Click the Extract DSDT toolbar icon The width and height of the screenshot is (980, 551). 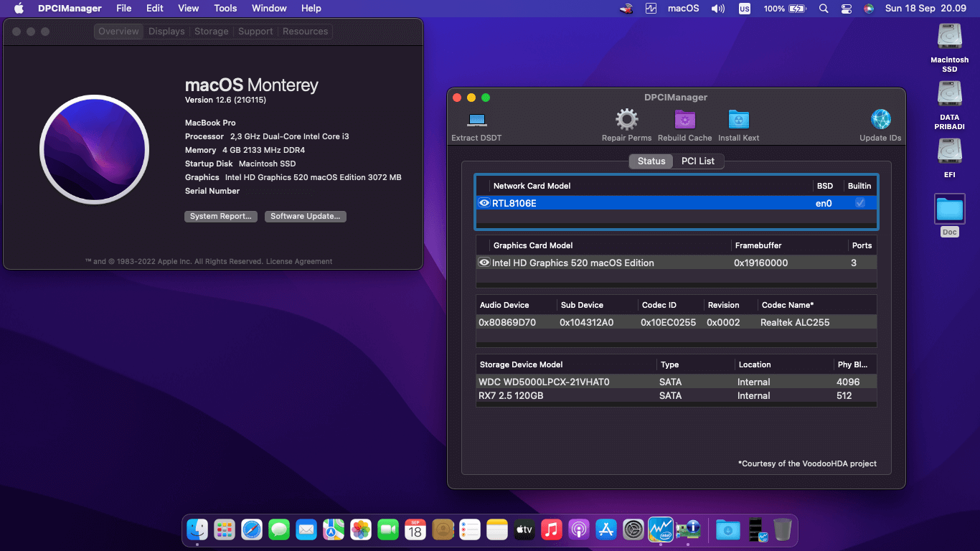(476, 120)
